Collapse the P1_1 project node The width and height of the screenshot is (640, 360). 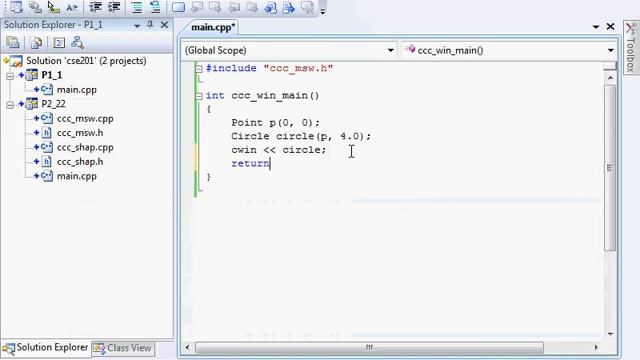10,76
